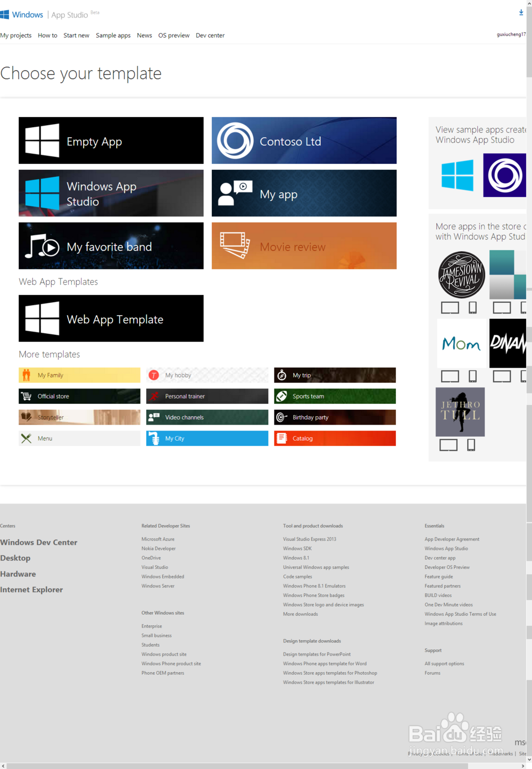Choose the Contoso Ltd template tile

coord(304,140)
